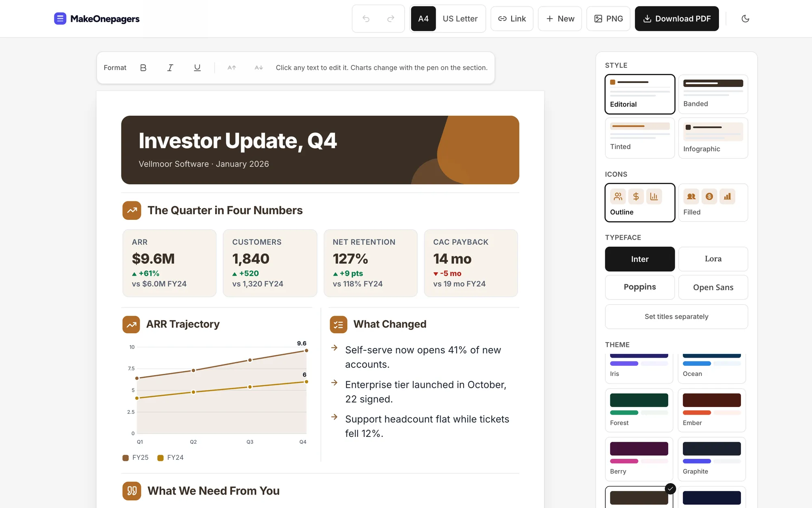The image size is (812, 508).
Task: Pick the Ocean theme swatch
Action: point(712,368)
